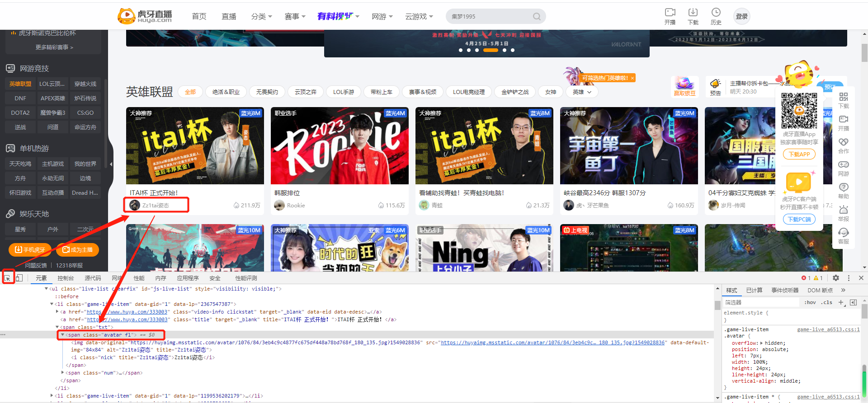Viewport: 868px width, 403px height.
Task: Switch to 性能 performance tab
Action: (x=139, y=278)
